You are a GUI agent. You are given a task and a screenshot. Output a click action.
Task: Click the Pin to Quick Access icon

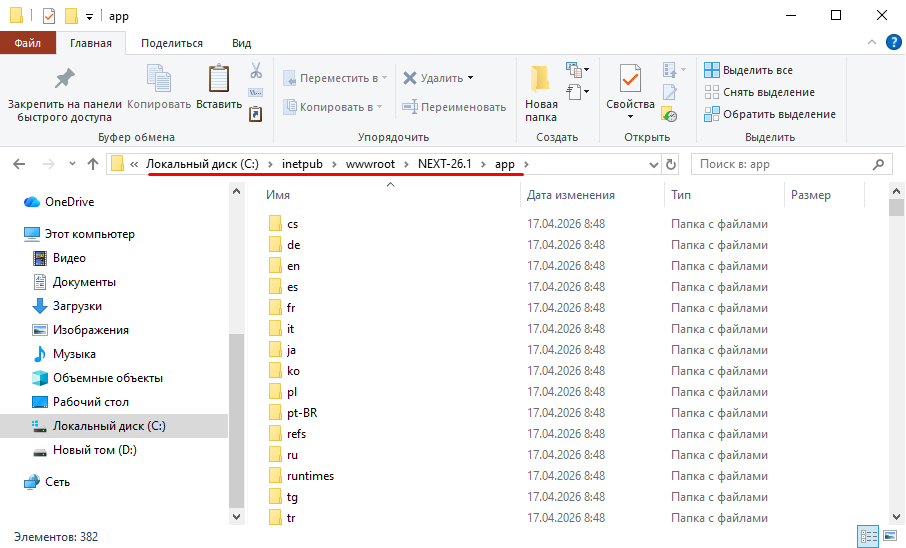[x=65, y=79]
